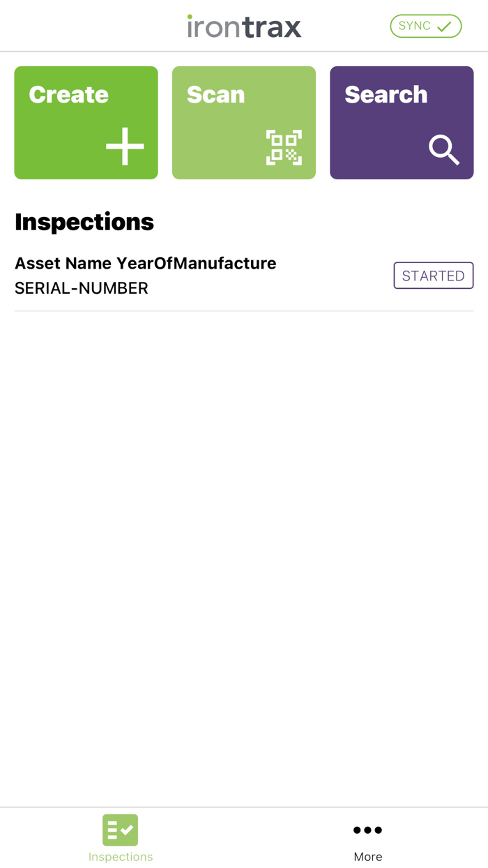Tap the Inspections section heading

click(84, 221)
